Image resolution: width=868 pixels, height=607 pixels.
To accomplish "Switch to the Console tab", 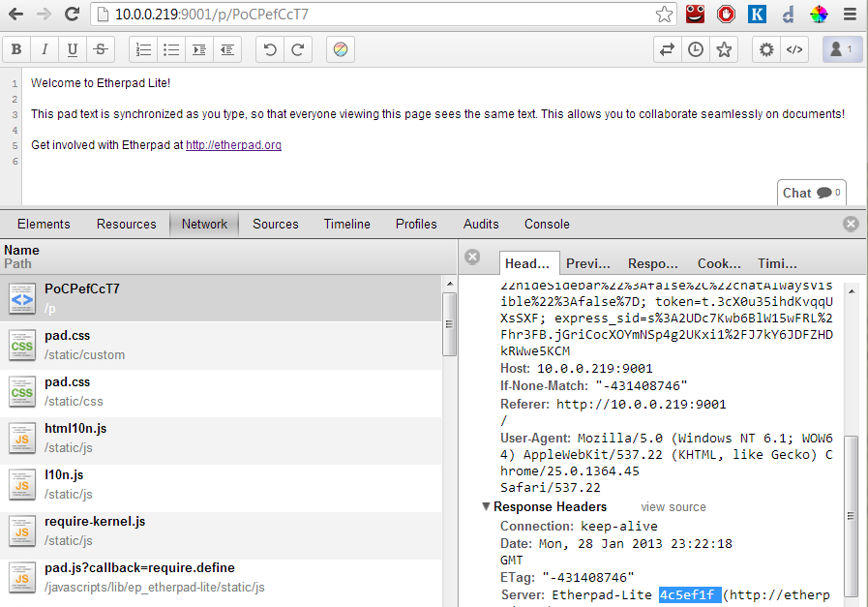I will click(x=547, y=224).
